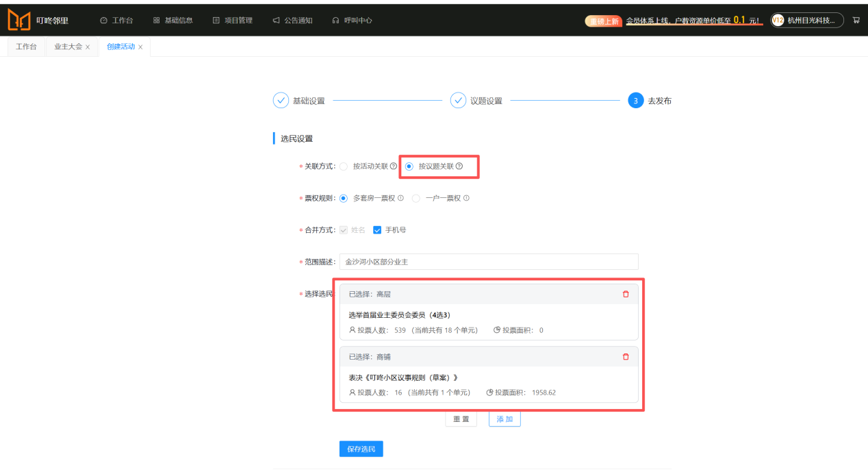
Task: Switch to the 工作台 tab
Action: [26, 47]
